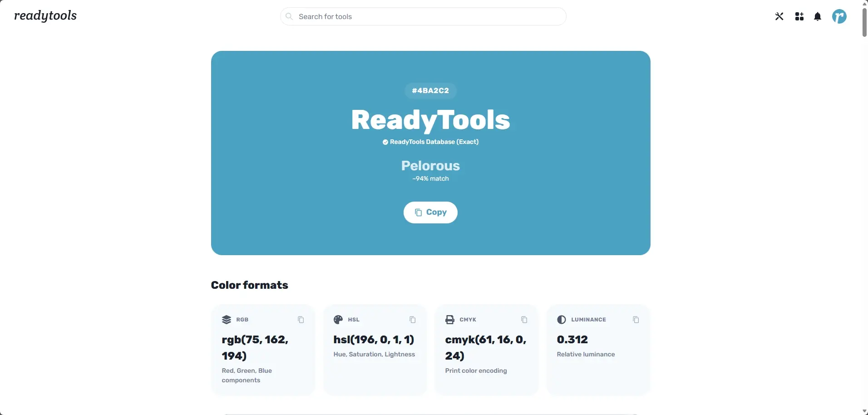Click the Hue, Saturation, Lightness caption
Viewport: 868px width, 415px height.
click(x=374, y=355)
